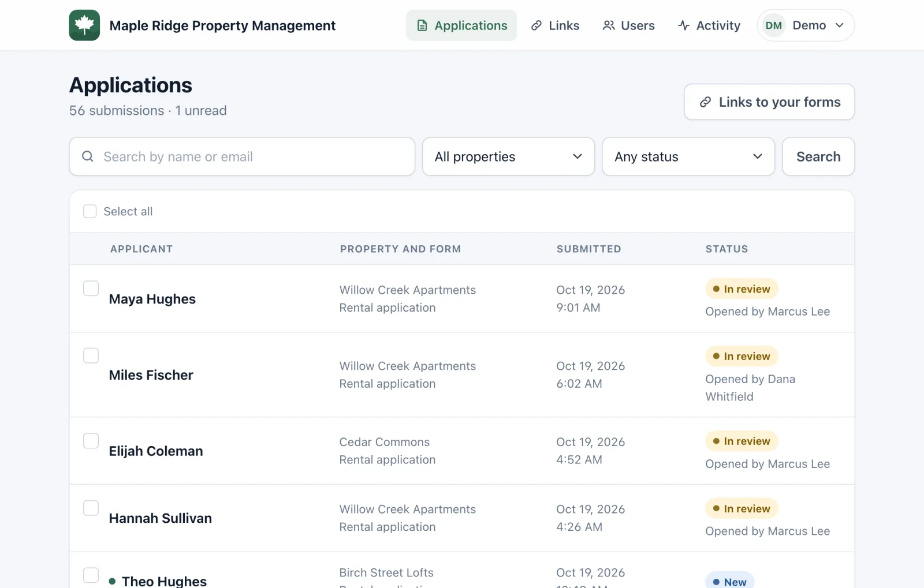Check the Miles Fischer row checkbox

pos(91,355)
